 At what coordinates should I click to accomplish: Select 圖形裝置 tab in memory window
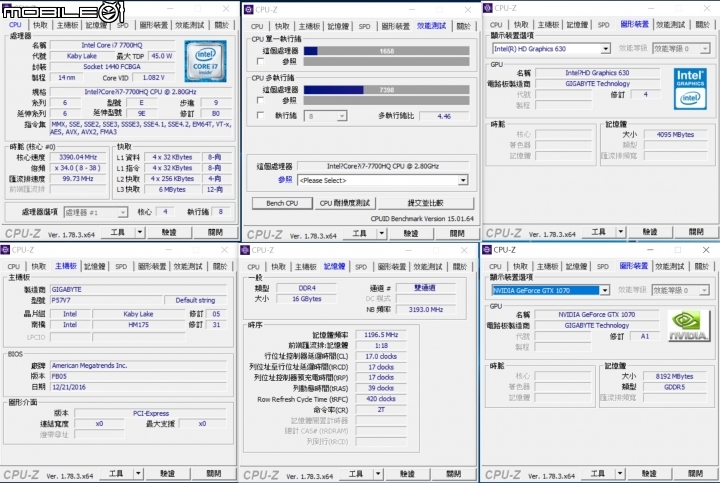click(392, 267)
